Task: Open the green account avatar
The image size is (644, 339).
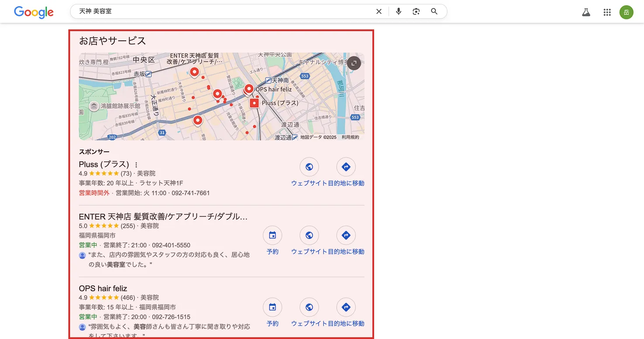Action: click(626, 12)
